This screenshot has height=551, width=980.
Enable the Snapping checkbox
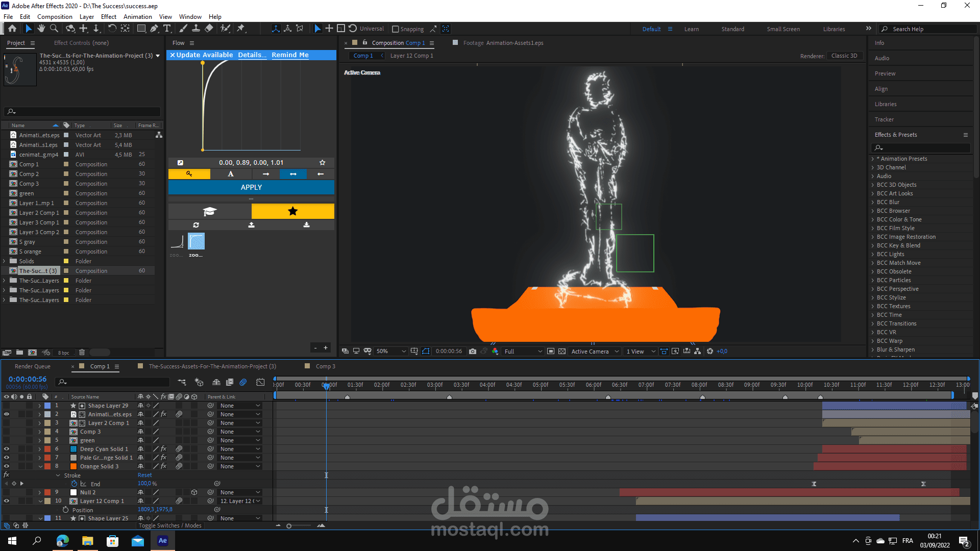[396, 29]
